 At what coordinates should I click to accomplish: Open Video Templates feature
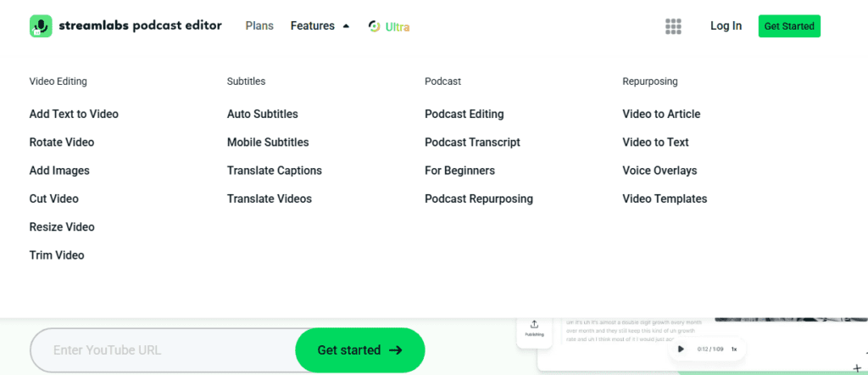click(x=665, y=199)
